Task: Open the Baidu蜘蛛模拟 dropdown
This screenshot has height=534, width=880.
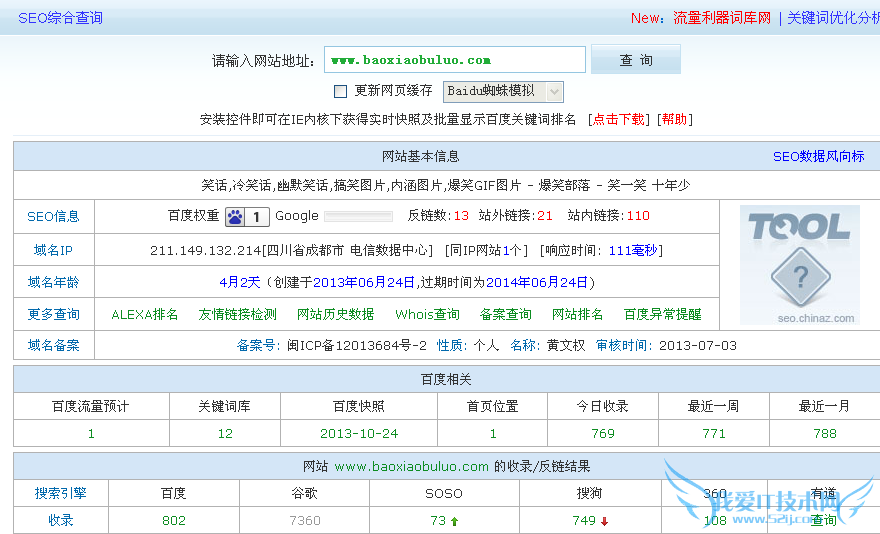Action: pyautogui.click(x=503, y=91)
